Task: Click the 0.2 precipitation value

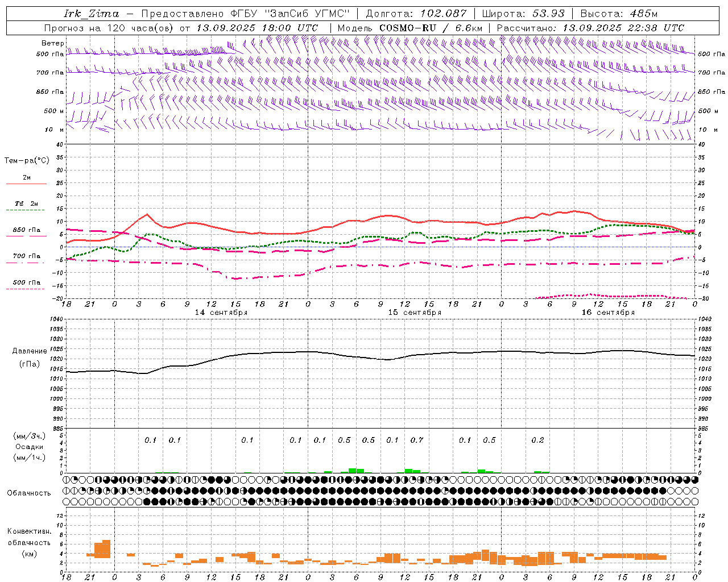Action: 537,440
